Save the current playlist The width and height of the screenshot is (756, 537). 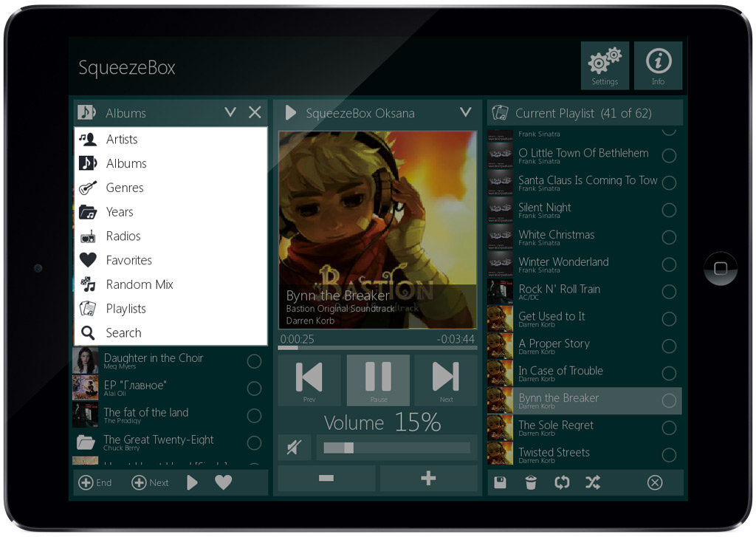(x=500, y=482)
